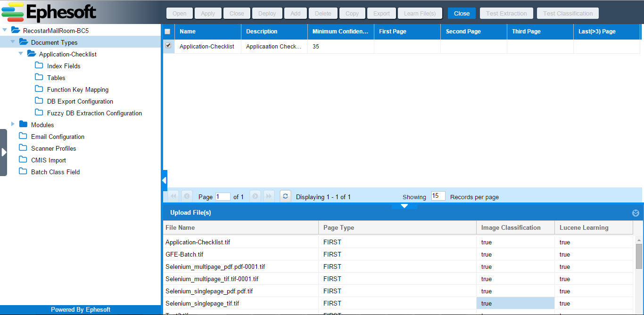Toggle the select-all checkbox in the grid header

tap(167, 32)
